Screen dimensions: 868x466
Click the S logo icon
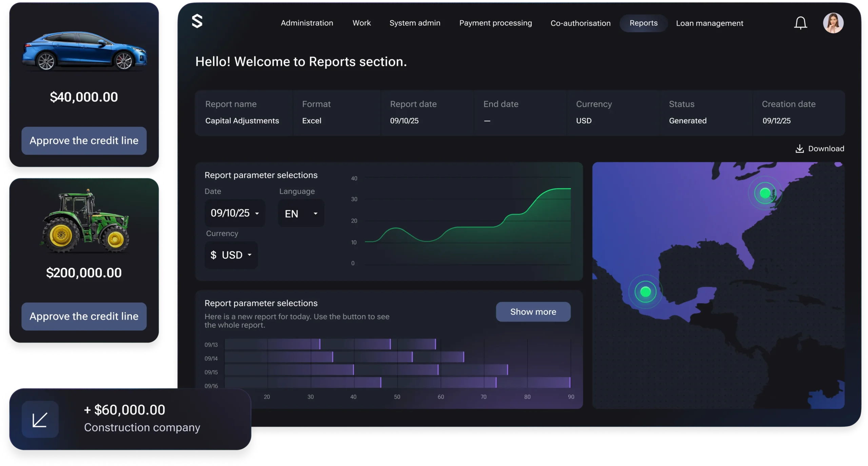coord(197,21)
